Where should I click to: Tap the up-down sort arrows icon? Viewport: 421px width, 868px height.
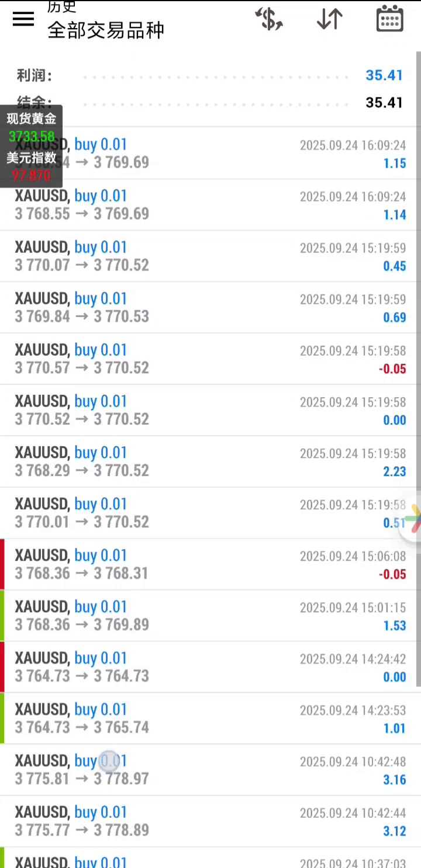330,19
